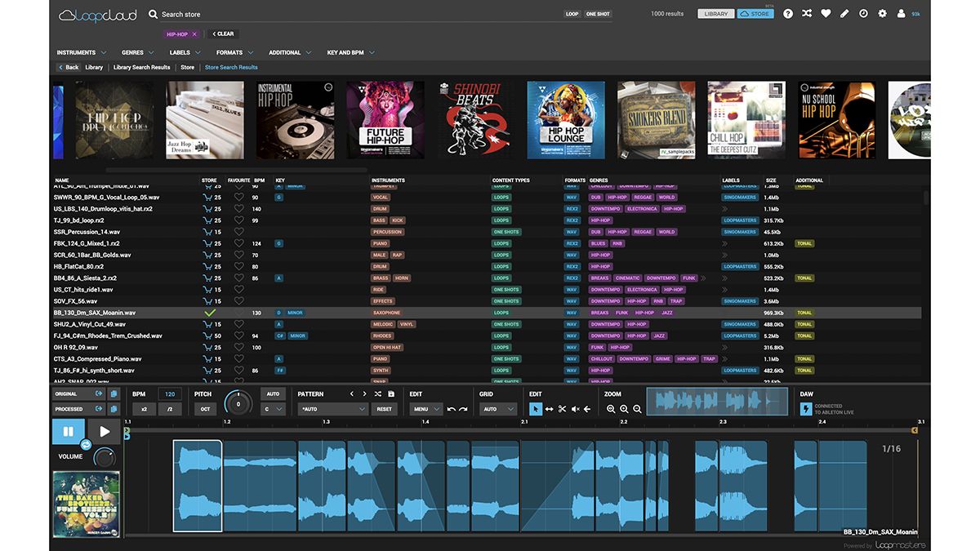Select the scissors cut tool in the Edit section
This screenshot has width=980, height=551.
tap(562, 408)
